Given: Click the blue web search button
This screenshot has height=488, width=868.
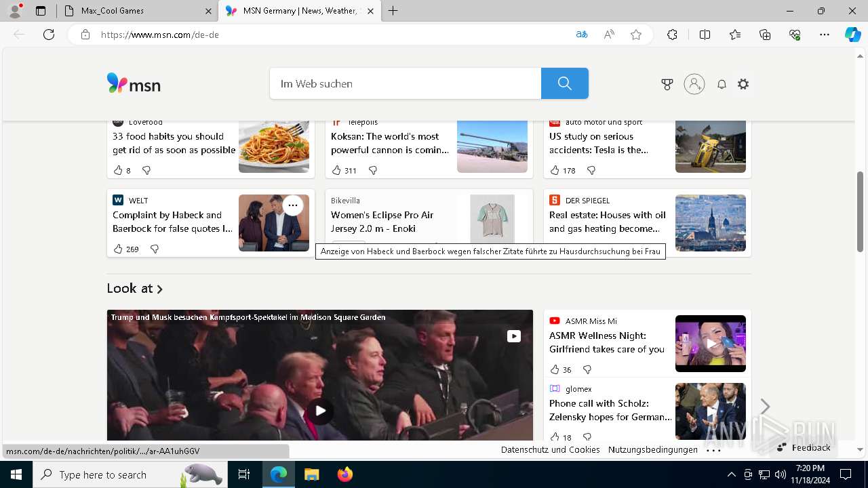Looking at the screenshot, I should coord(565,83).
